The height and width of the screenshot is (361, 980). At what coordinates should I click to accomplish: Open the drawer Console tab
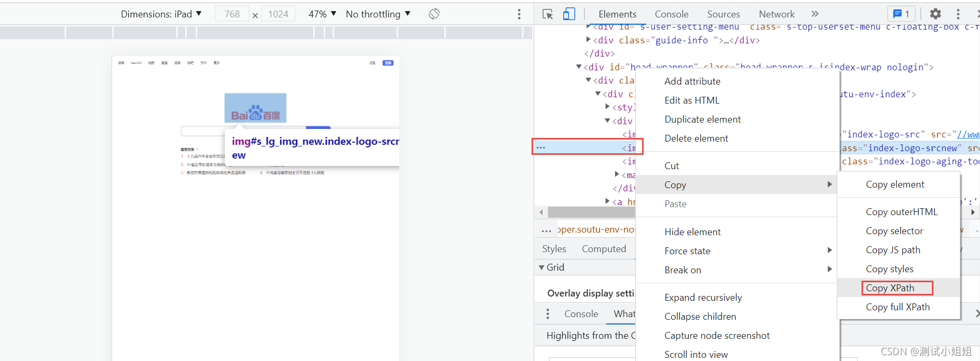581,314
